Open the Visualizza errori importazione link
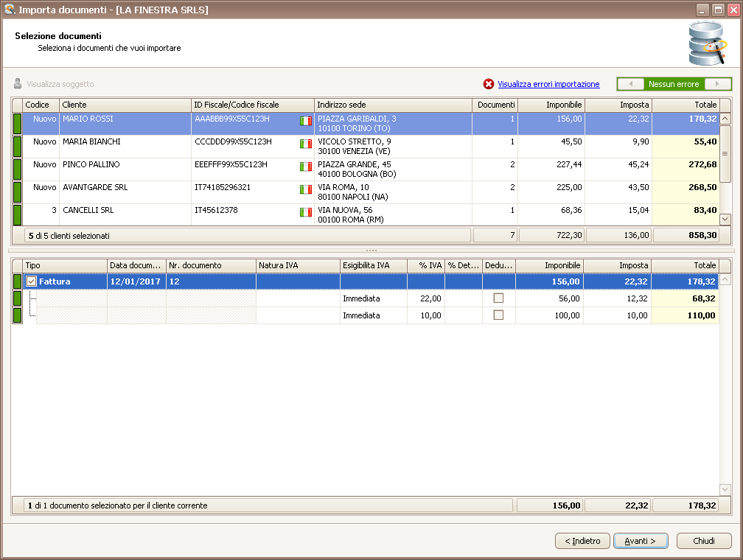The width and height of the screenshot is (743, 560). pos(548,84)
